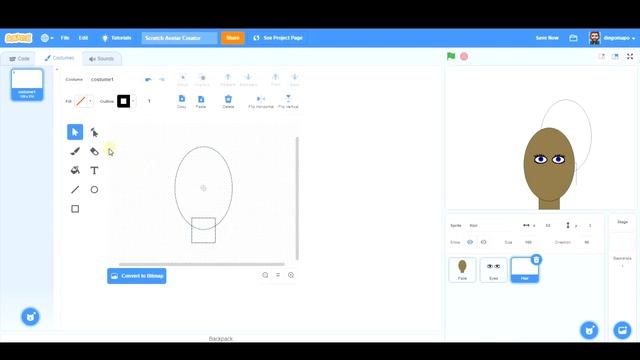This screenshot has height=360, width=640.
Task: Edit the costume name field
Action: [113, 79]
